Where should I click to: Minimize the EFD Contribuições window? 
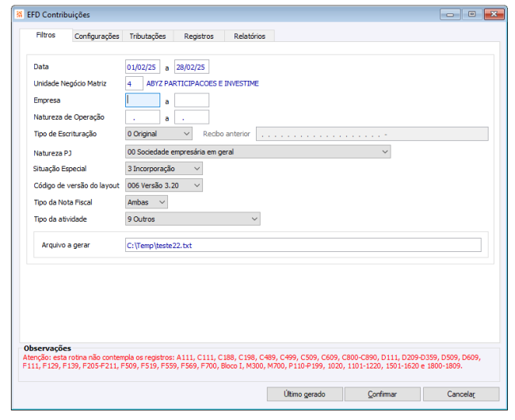450,14
